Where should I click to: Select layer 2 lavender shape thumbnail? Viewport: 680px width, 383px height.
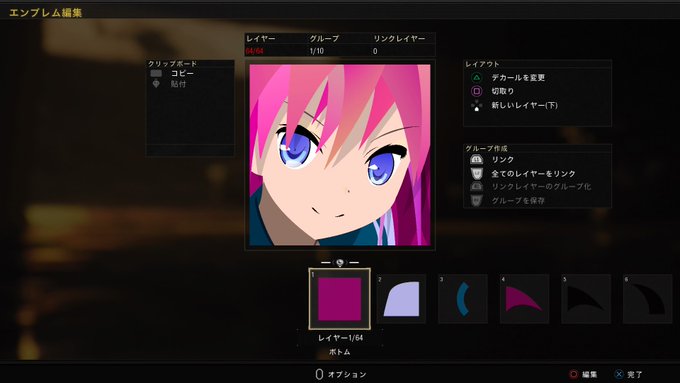pyautogui.click(x=401, y=299)
